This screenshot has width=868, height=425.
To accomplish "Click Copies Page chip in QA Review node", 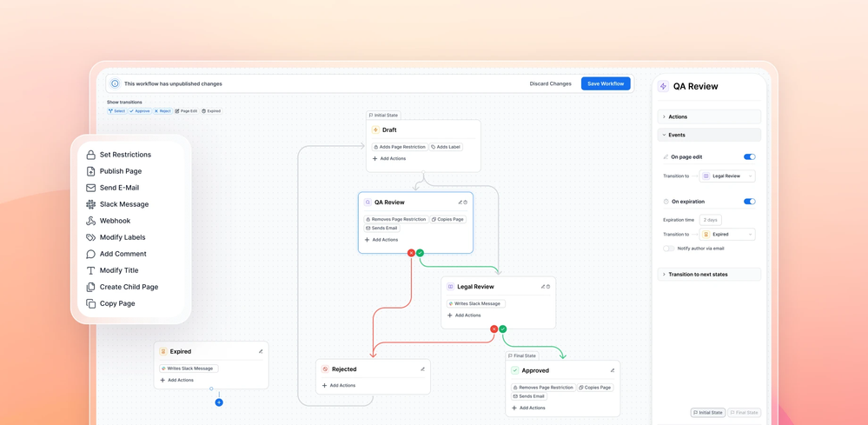I will coord(447,220).
